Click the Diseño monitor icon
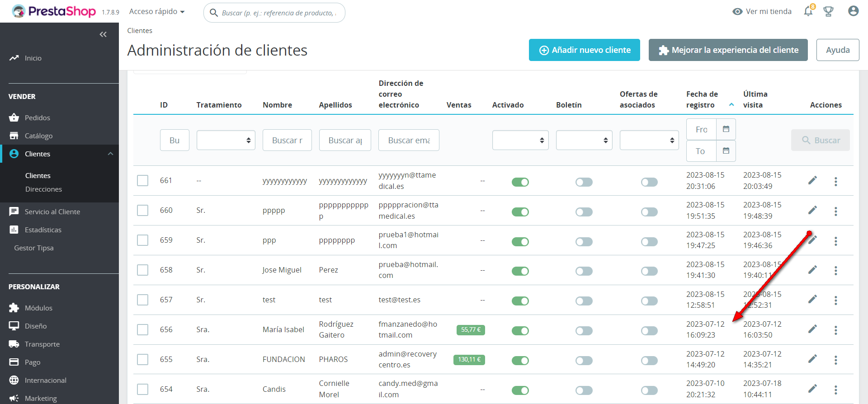This screenshot has width=868, height=404. click(x=14, y=326)
